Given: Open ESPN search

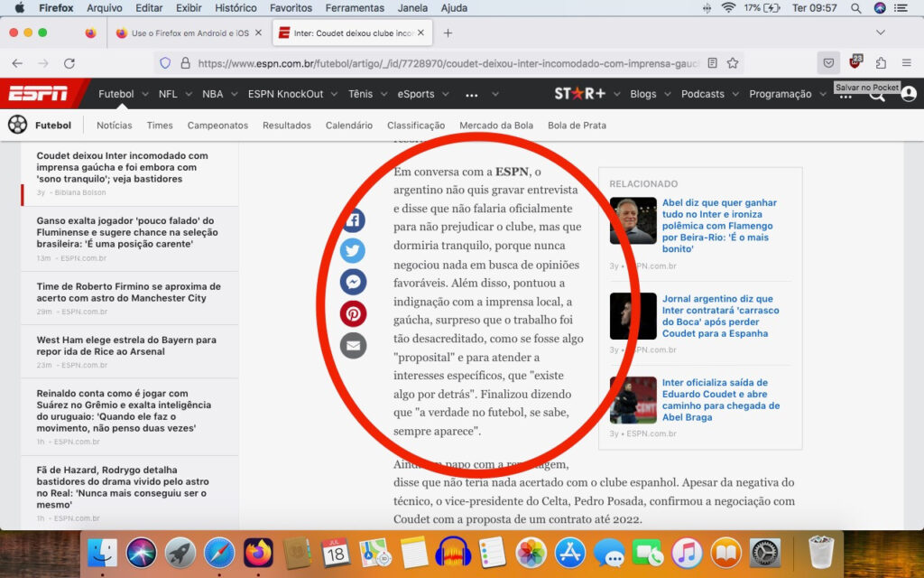Looking at the screenshot, I should pos(877,95).
